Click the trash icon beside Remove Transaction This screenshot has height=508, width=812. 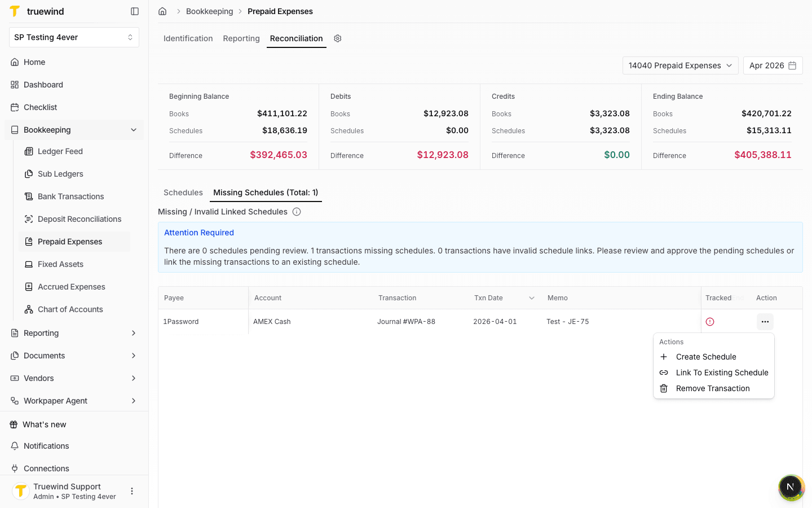[664, 388]
